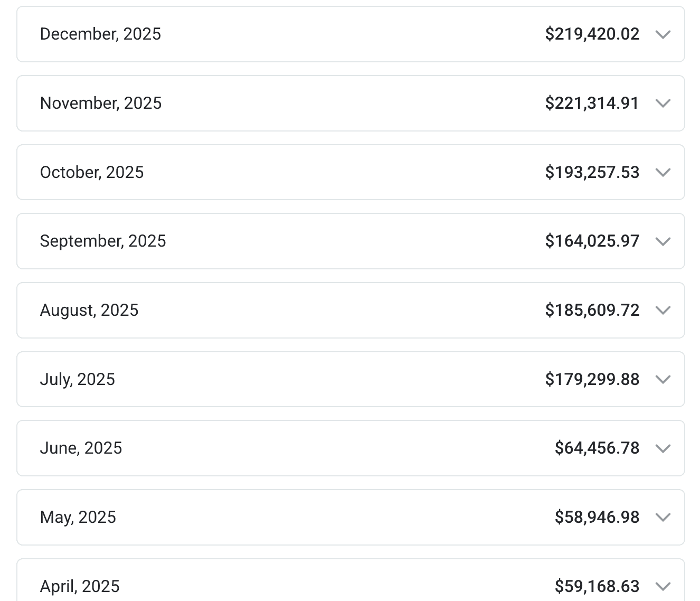700x601 pixels.
Task: Click the down arrow beside $179,299.88
Action: tap(663, 380)
